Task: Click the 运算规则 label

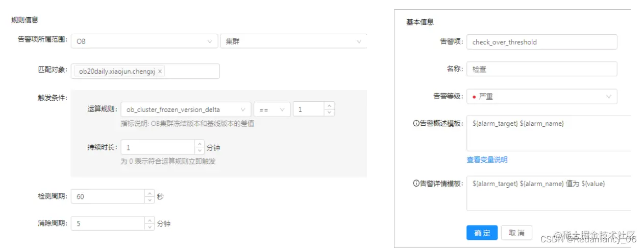Action: (103, 109)
